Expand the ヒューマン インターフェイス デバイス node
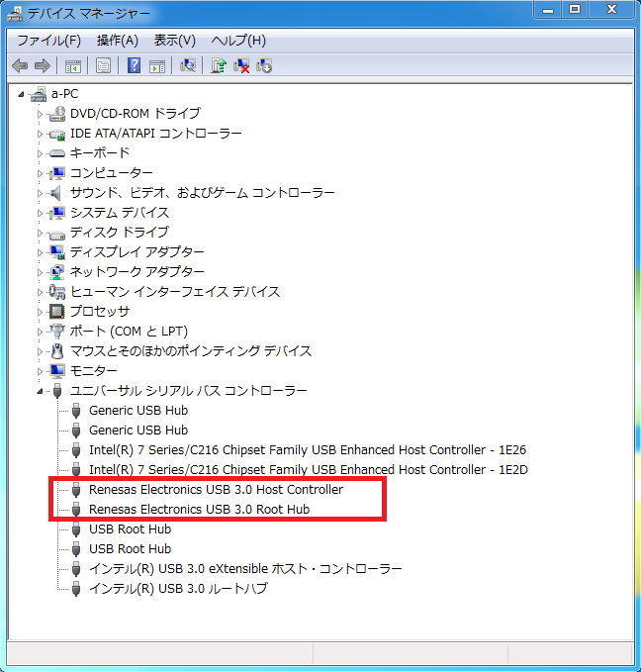The width and height of the screenshot is (641, 672). (40, 292)
